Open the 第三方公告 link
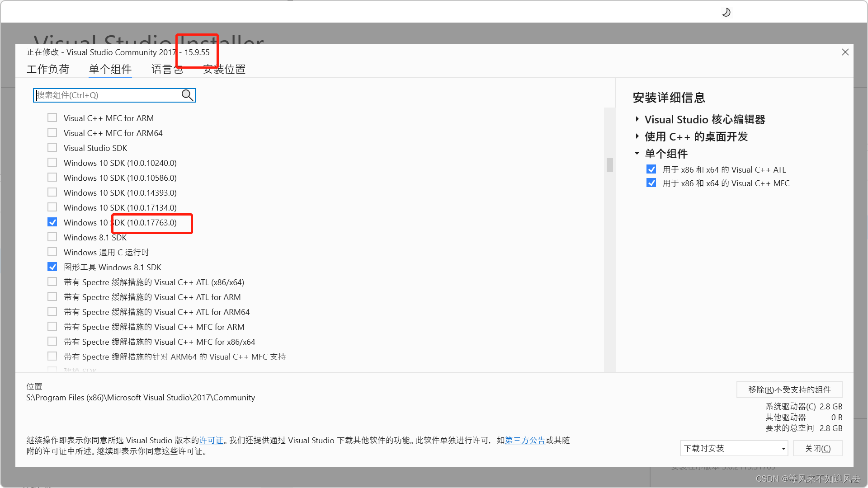This screenshot has width=868, height=488. tap(525, 440)
